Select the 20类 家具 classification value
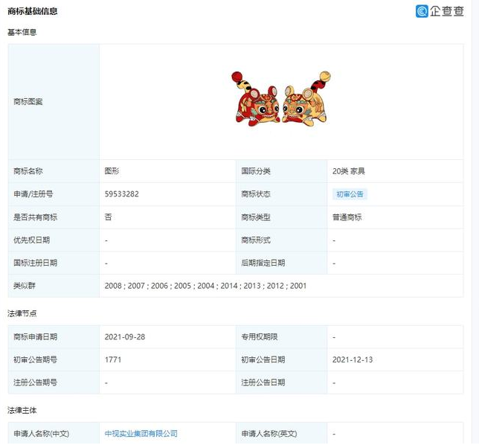Image resolution: width=479 pixels, height=448 pixels. [x=349, y=171]
